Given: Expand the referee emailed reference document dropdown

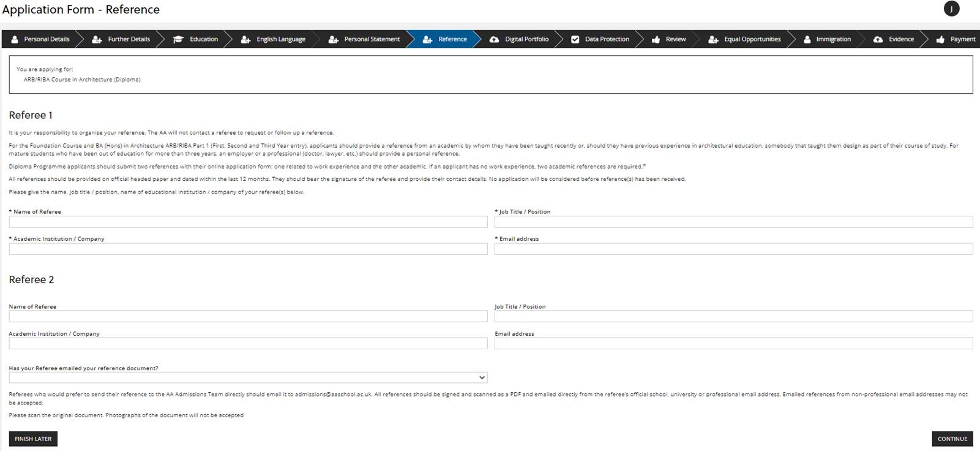Looking at the screenshot, I should [248, 377].
